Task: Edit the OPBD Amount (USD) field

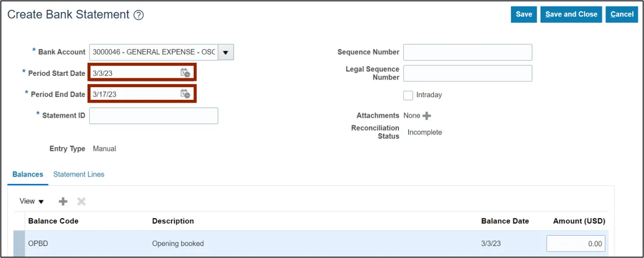Action: tap(575, 244)
